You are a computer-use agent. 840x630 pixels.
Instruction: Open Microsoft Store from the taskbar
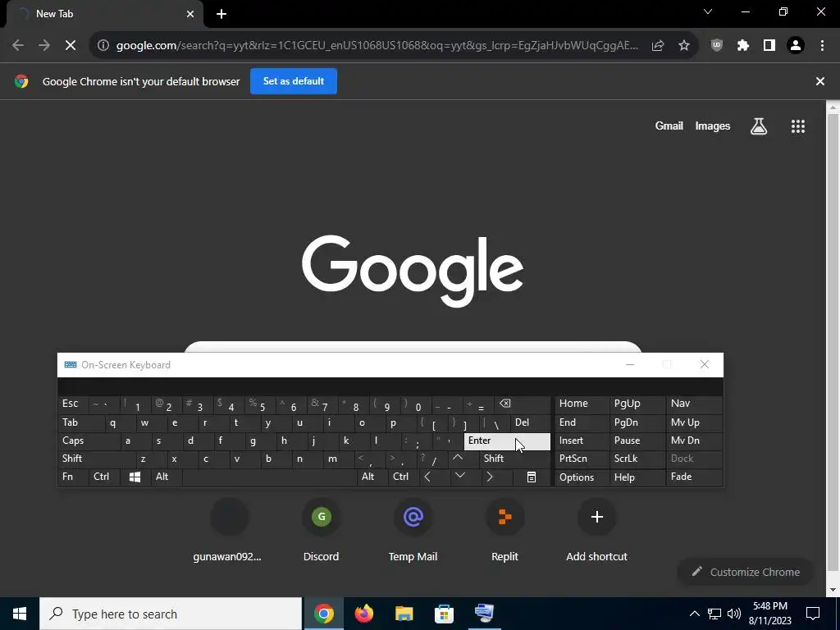point(444,614)
